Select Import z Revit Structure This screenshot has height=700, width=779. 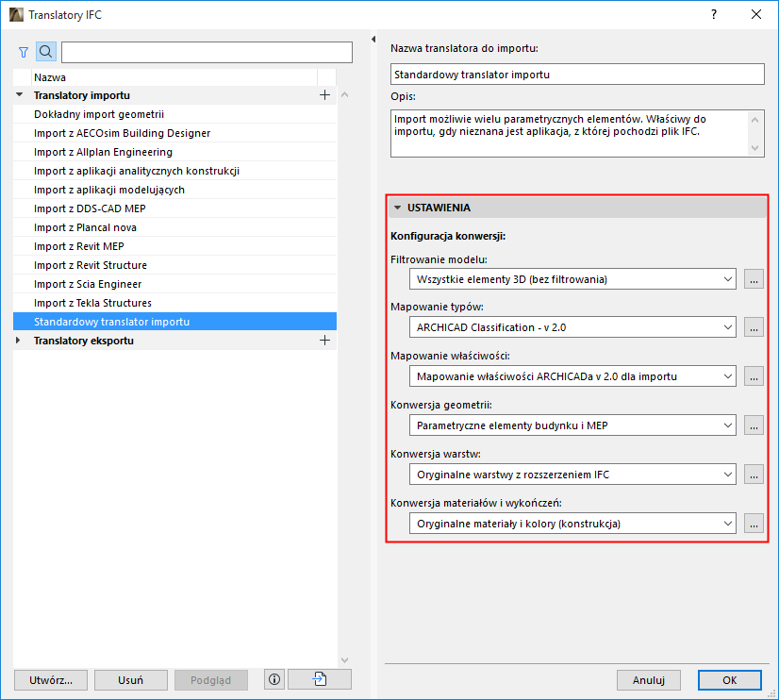(x=174, y=265)
